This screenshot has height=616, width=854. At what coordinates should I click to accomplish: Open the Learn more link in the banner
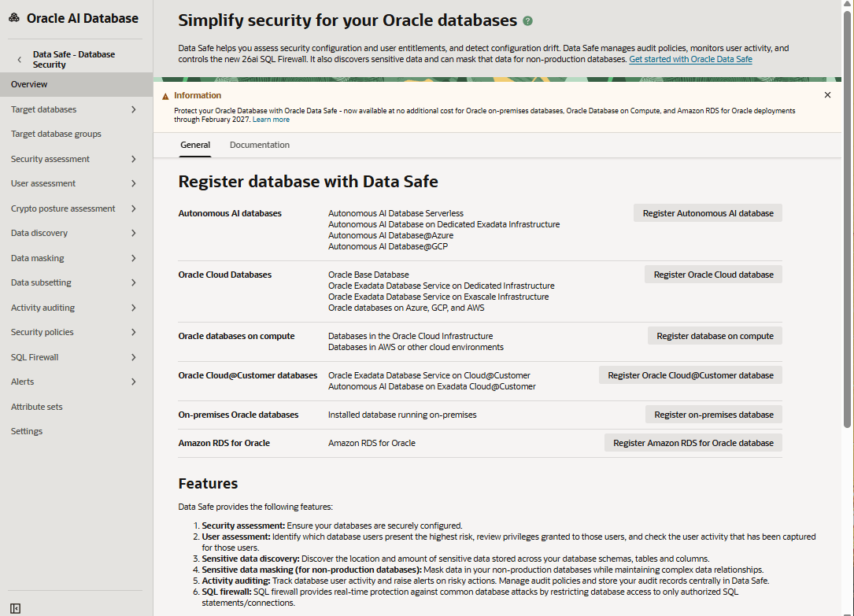[271, 120]
